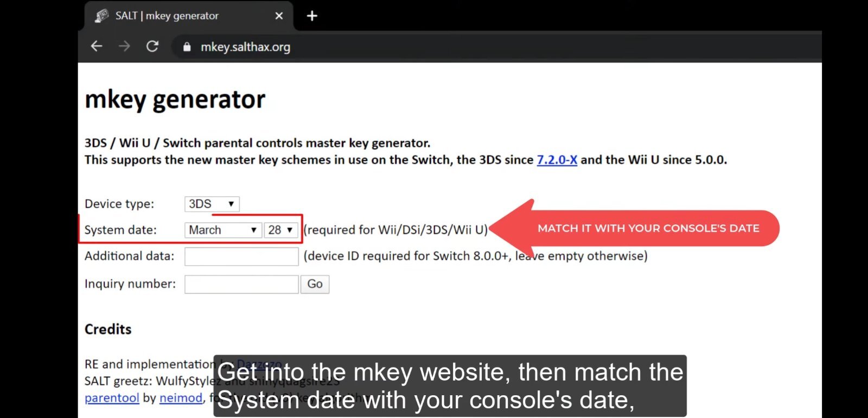The image size is (868, 418).
Task: Click the Go button
Action: click(x=315, y=284)
